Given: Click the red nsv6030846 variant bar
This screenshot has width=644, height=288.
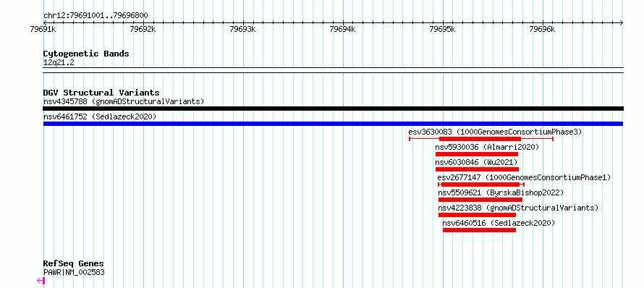Looking at the screenshot, I should tap(478, 169).
